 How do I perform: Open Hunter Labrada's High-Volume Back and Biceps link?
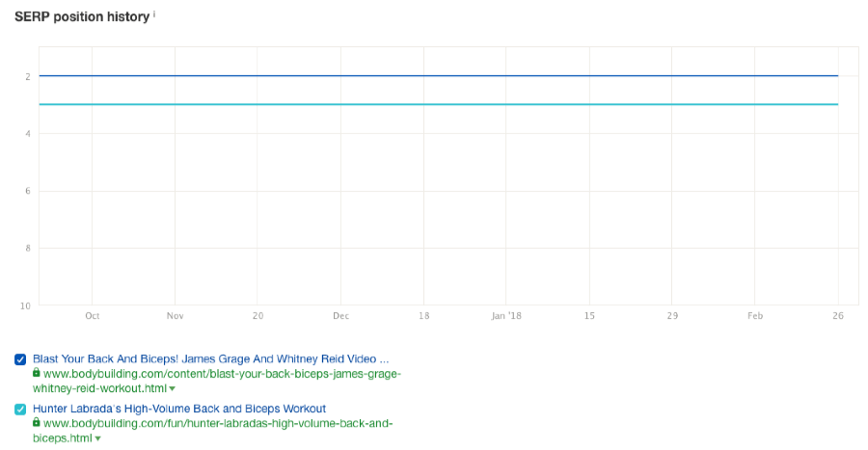[x=179, y=409]
